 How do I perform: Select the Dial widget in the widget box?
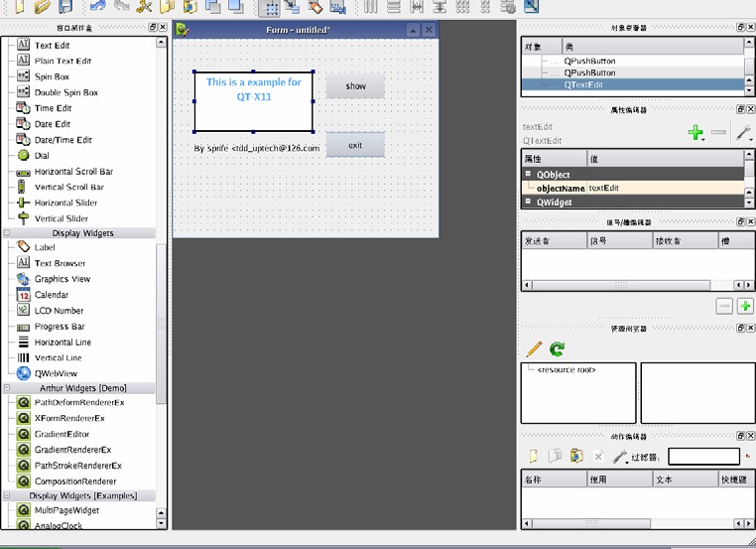click(x=42, y=156)
